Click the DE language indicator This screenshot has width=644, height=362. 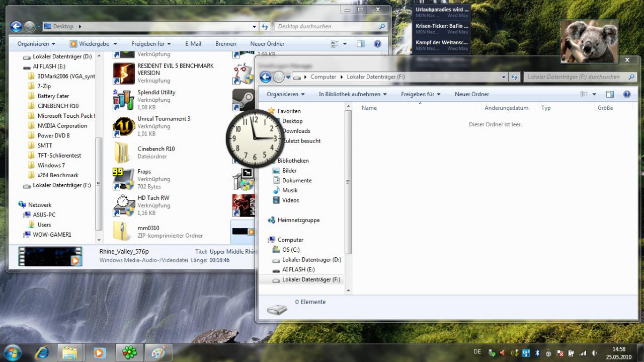pyautogui.click(x=477, y=351)
